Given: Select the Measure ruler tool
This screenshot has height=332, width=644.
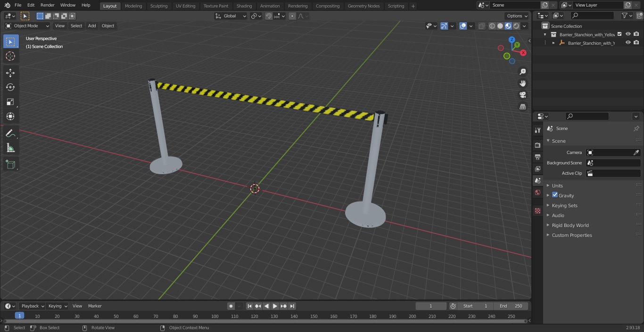Looking at the screenshot, I should (10, 148).
